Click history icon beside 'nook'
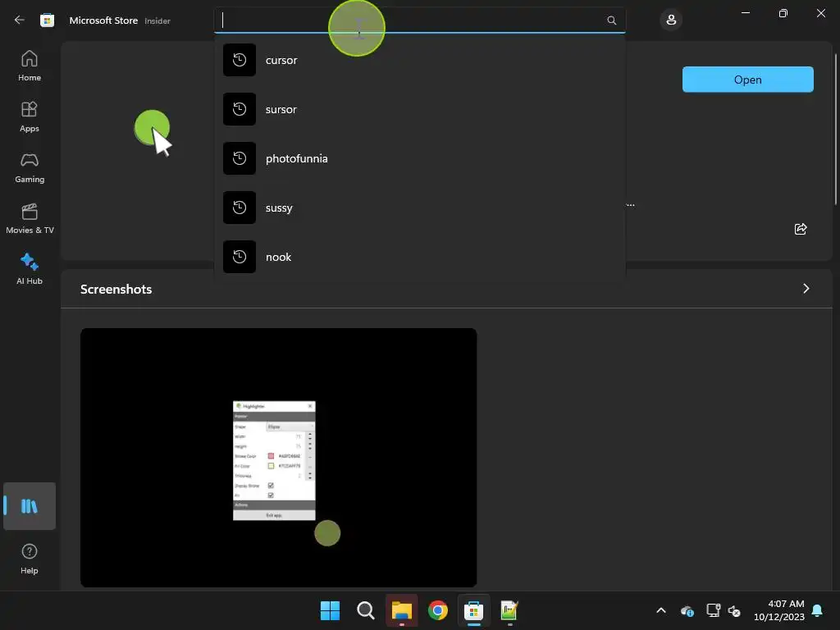The image size is (840, 630). tap(240, 257)
